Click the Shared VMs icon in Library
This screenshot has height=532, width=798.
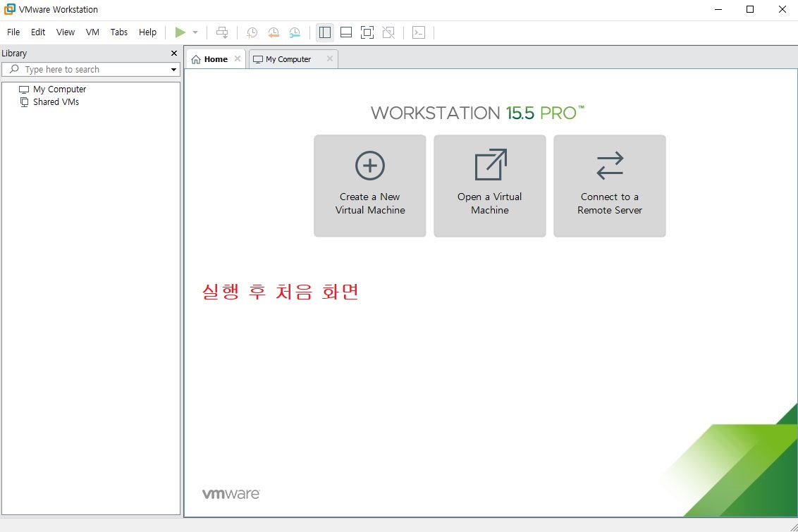(24, 101)
